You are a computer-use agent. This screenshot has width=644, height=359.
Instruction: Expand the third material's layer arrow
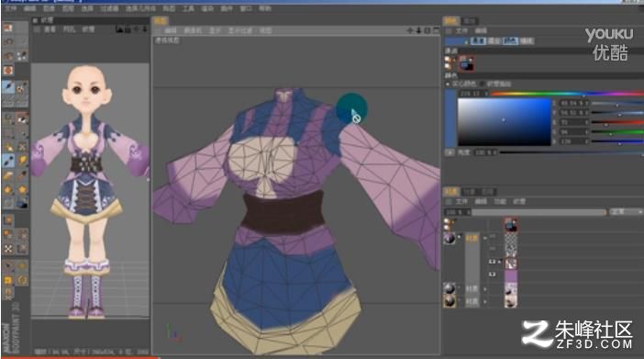click(x=485, y=302)
